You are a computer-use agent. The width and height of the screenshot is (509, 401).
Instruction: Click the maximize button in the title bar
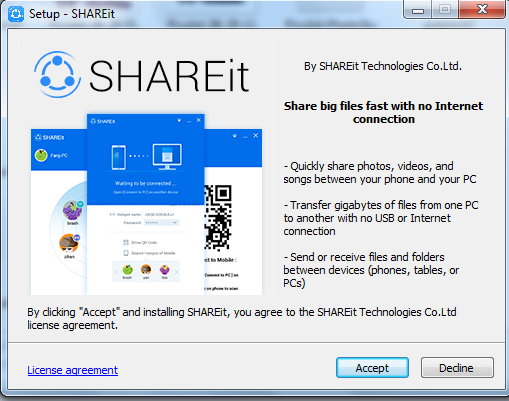[445, 9]
